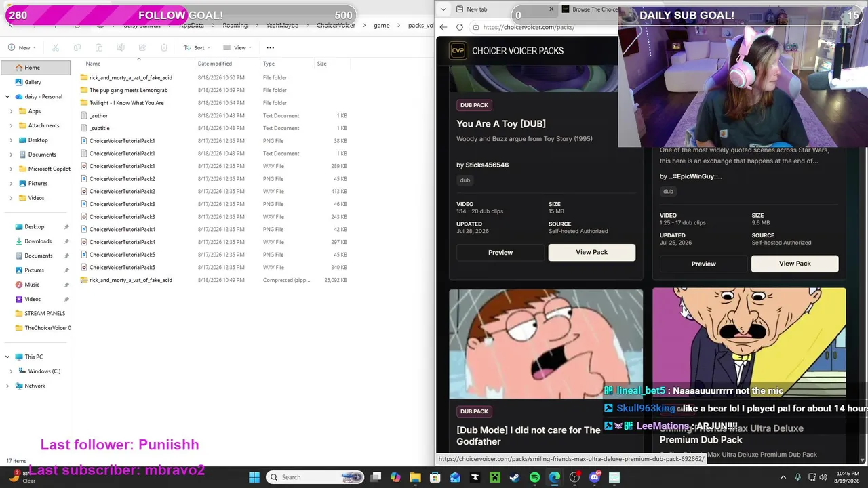Click Preview for You Are A Toy pack
The image size is (868, 488).
[500, 253]
